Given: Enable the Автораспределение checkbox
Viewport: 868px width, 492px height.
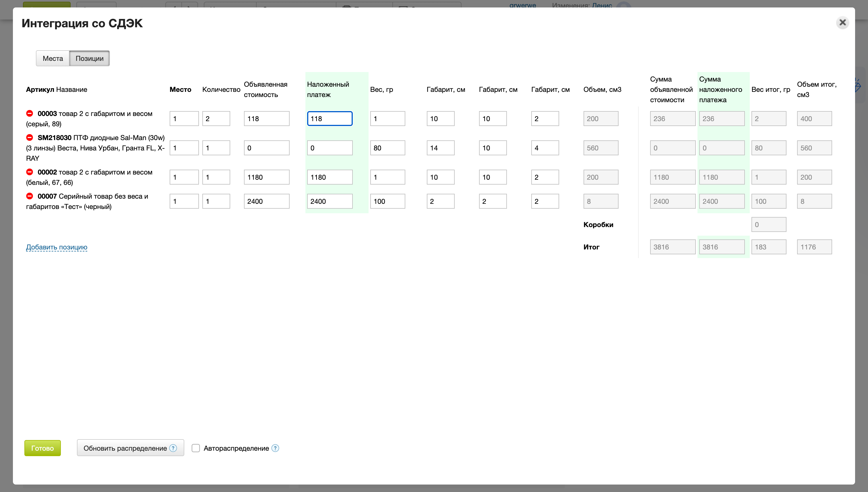Looking at the screenshot, I should point(196,448).
